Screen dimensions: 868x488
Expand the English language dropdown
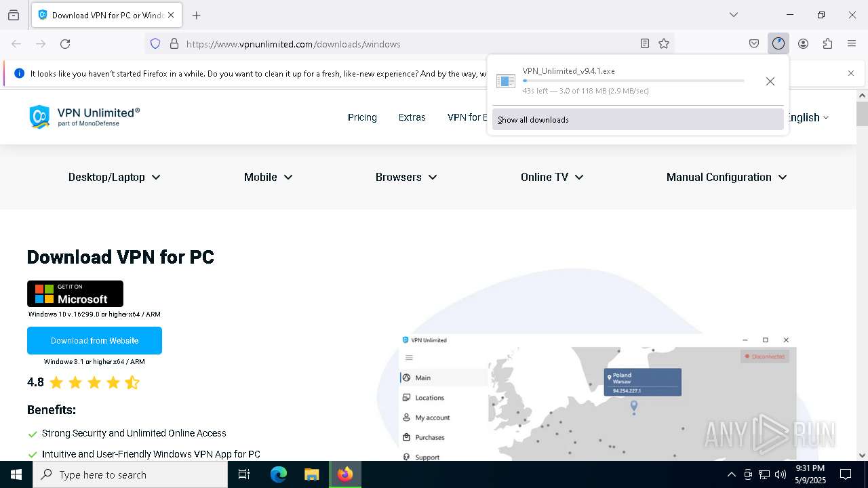click(x=808, y=117)
